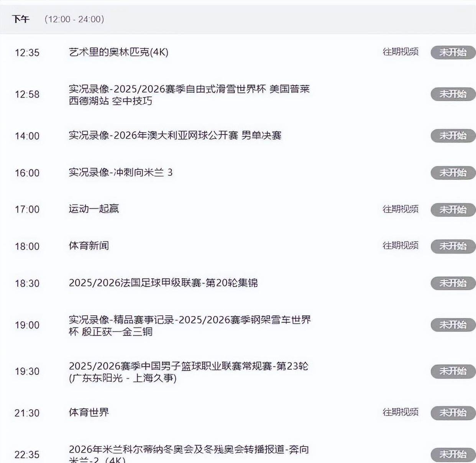476x463 pixels.
Task: Click the 未开始 badge for the CBA 第23轮 game
Action: click(x=452, y=371)
